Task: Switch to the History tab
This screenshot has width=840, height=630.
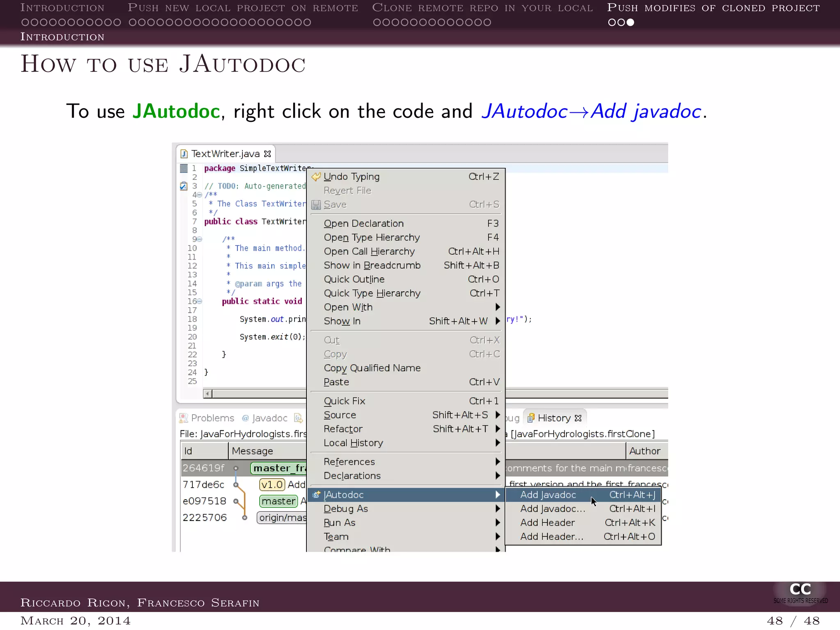Action: point(555,418)
